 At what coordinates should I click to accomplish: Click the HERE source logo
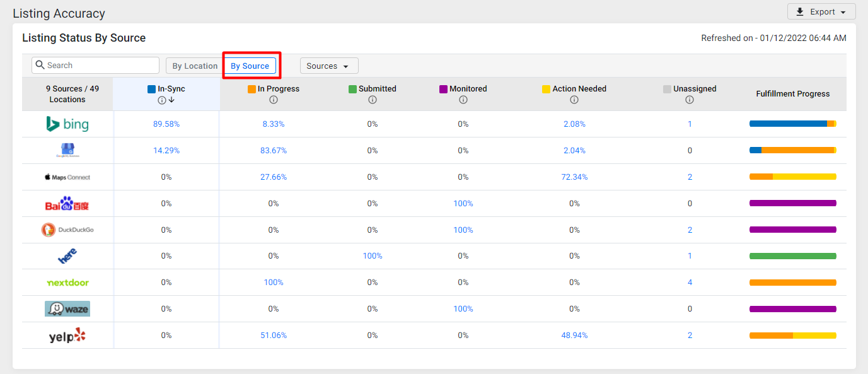tap(67, 256)
